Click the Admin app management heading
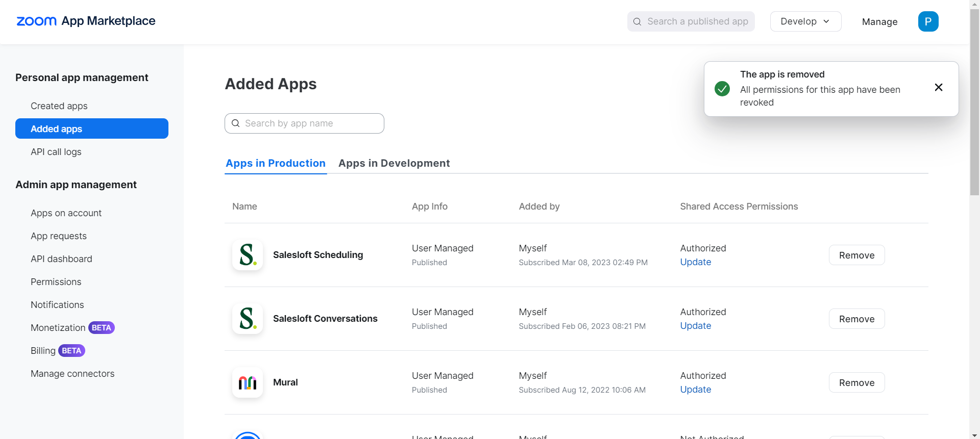The image size is (980, 439). (x=76, y=185)
